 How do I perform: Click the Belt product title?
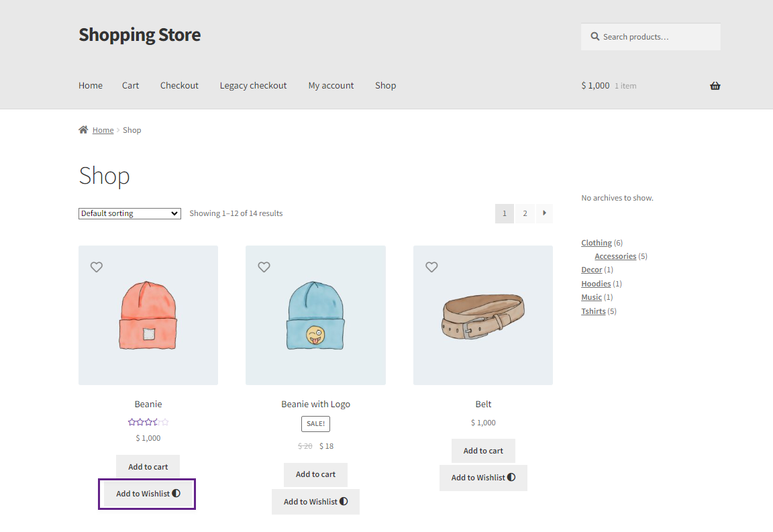[x=483, y=405]
